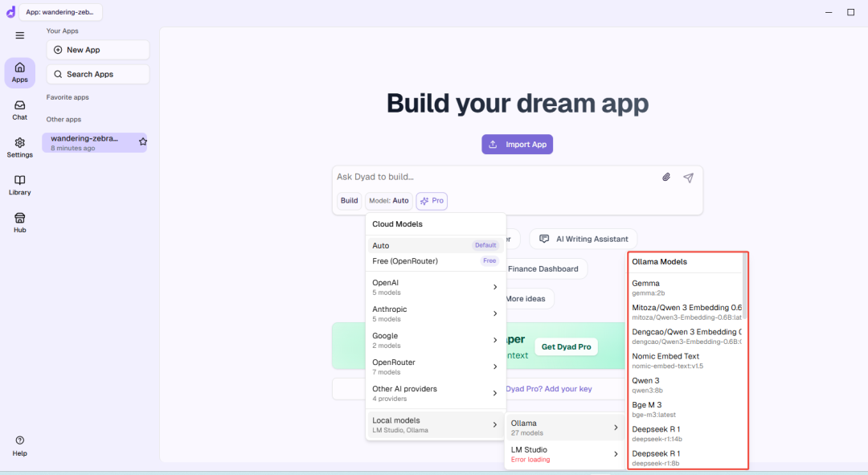Select the Gemma gemma:2b model
This screenshot has height=475, width=868.
pyautogui.click(x=686, y=287)
